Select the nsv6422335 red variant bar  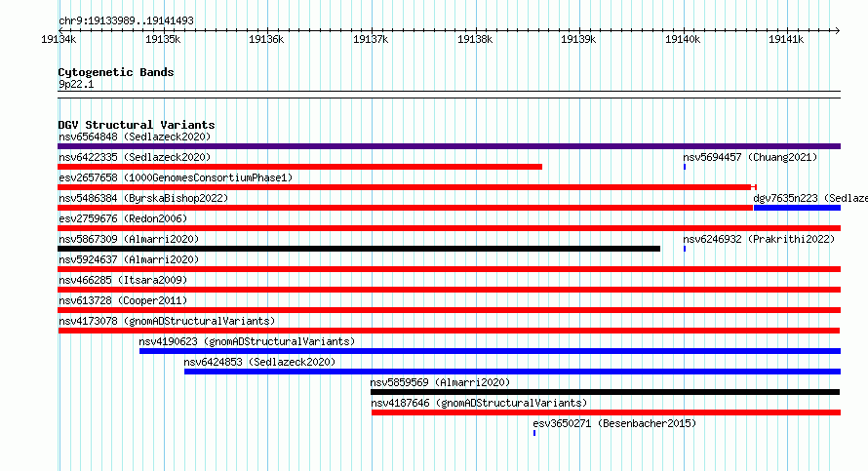click(x=300, y=167)
